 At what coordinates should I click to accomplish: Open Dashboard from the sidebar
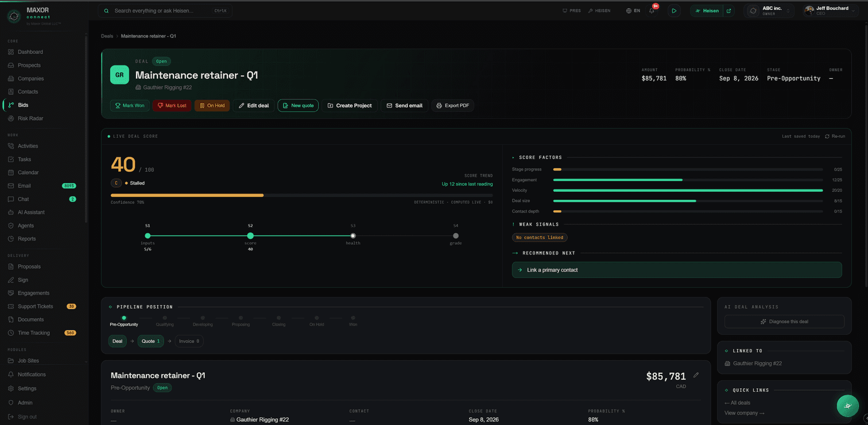(x=30, y=52)
